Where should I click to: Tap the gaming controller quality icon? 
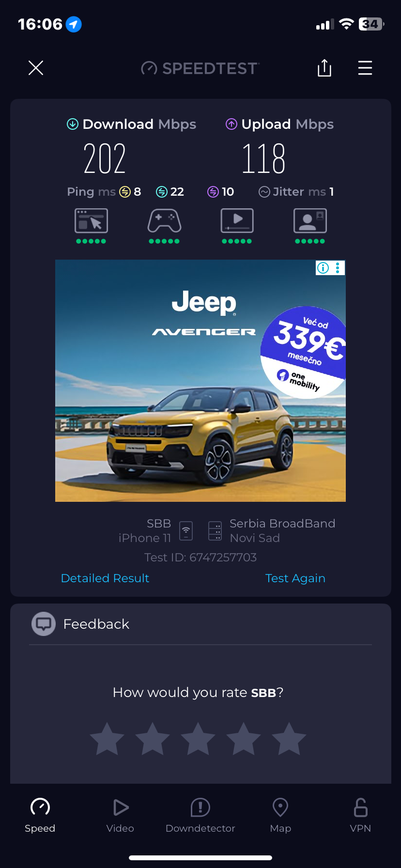click(x=164, y=221)
